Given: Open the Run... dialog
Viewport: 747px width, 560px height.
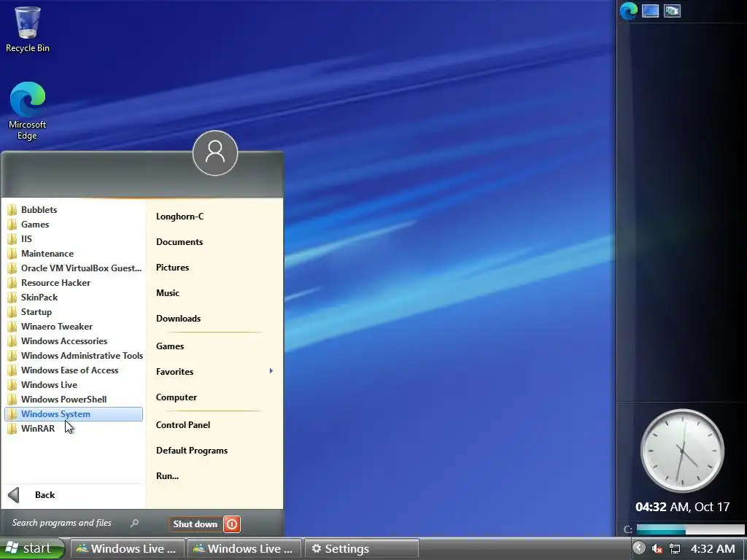Looking at the screenshot, I should (167, 475).
